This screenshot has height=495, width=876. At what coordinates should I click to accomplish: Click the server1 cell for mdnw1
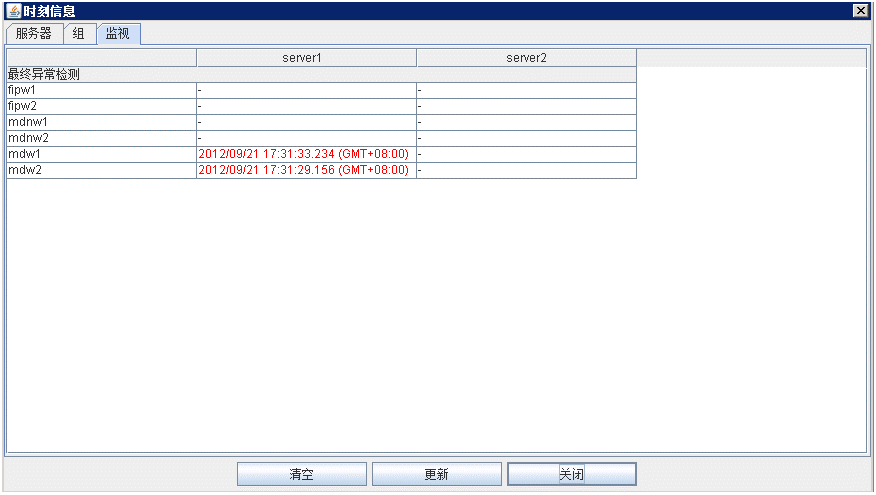click(306, 122)
